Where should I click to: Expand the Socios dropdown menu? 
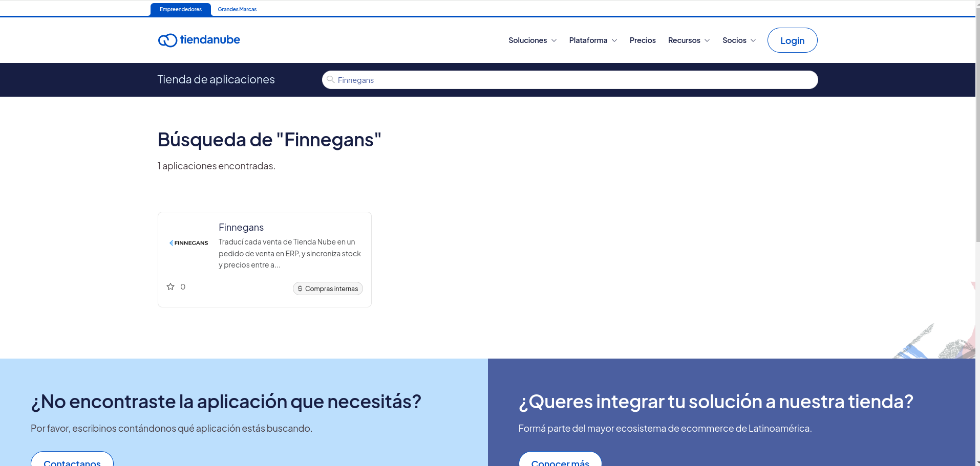739,40
